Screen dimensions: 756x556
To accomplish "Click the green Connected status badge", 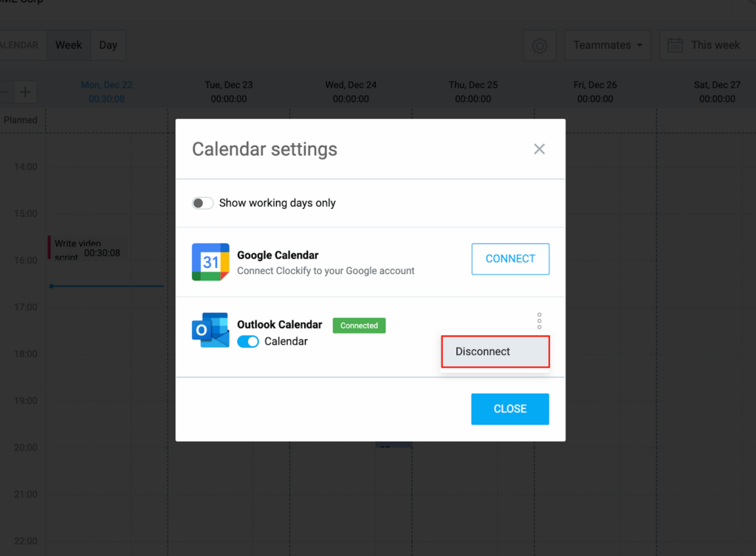I will pos(359,326).
